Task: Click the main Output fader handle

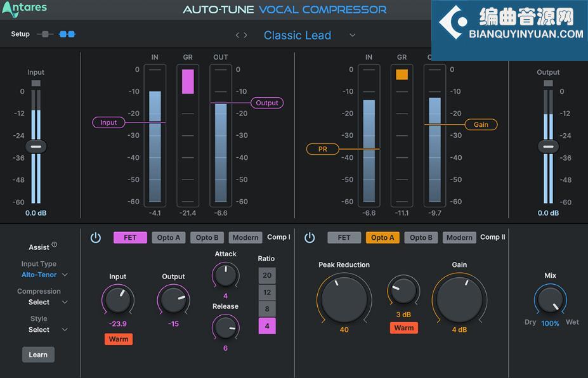Action: pyautogui.click(x=548, y=147)
